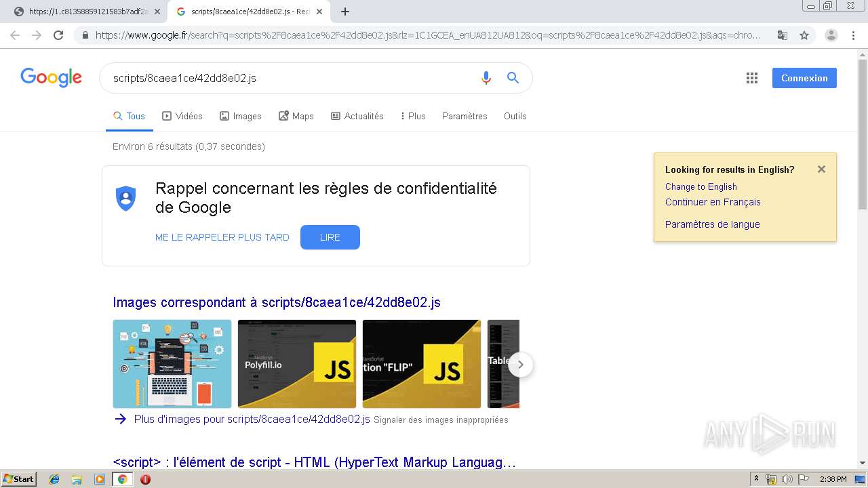Open media player from taskbar
Viewport: 868px width, 488px height.
click(100, 479)
